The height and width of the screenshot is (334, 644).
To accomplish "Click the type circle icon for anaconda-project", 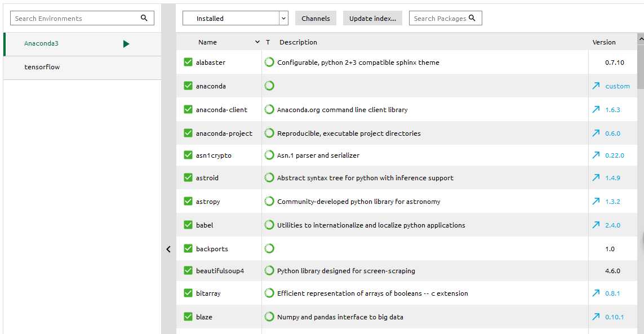I will [269, 133].
